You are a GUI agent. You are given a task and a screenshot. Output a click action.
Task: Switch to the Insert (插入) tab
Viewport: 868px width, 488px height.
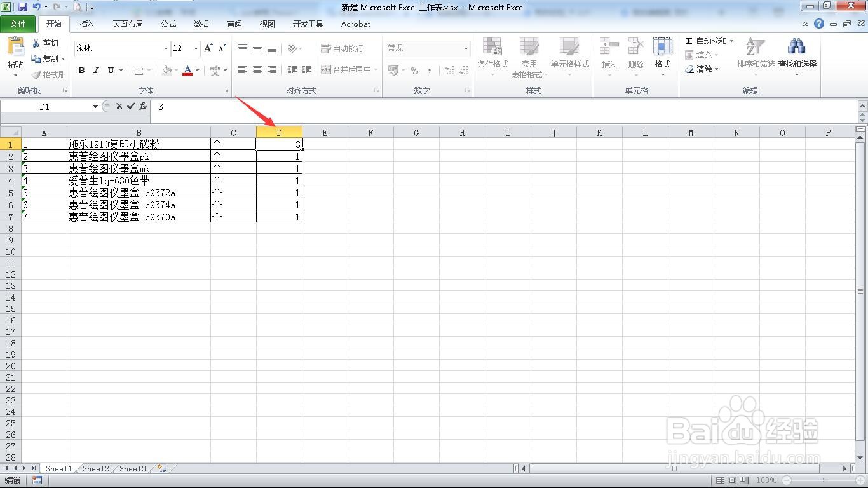[86, 24]
